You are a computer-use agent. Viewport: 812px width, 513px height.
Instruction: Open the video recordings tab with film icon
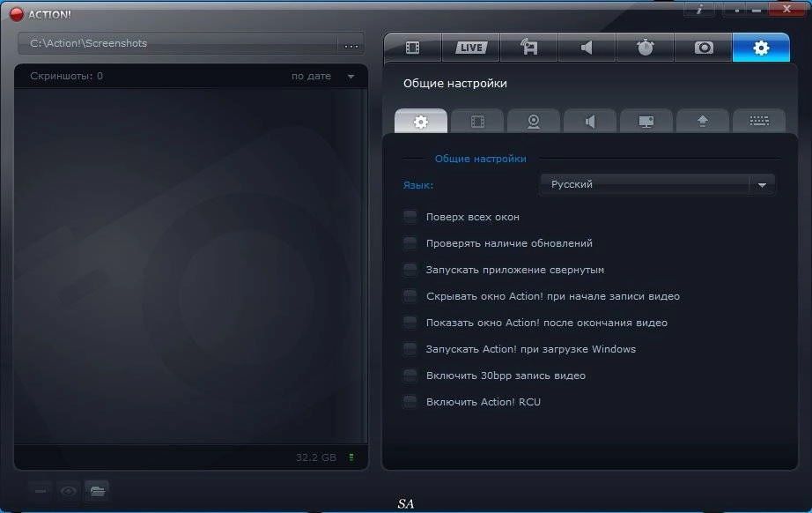point(413,48)
